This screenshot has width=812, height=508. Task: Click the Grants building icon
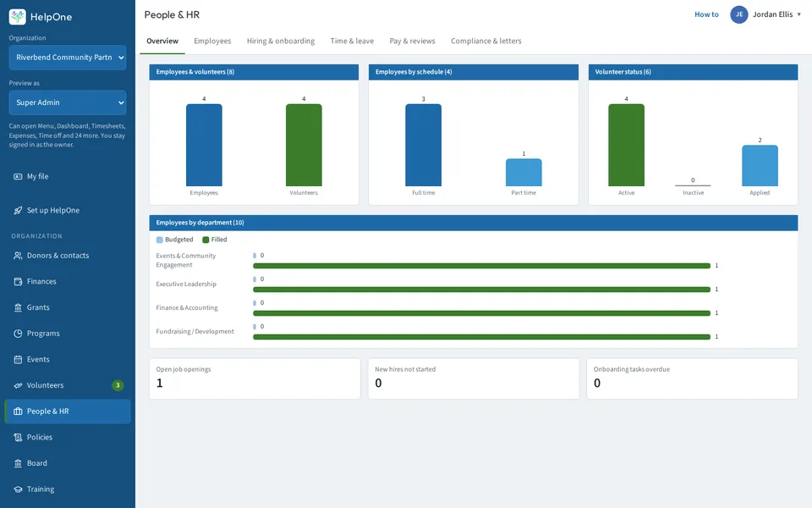[x=18, y=307]
